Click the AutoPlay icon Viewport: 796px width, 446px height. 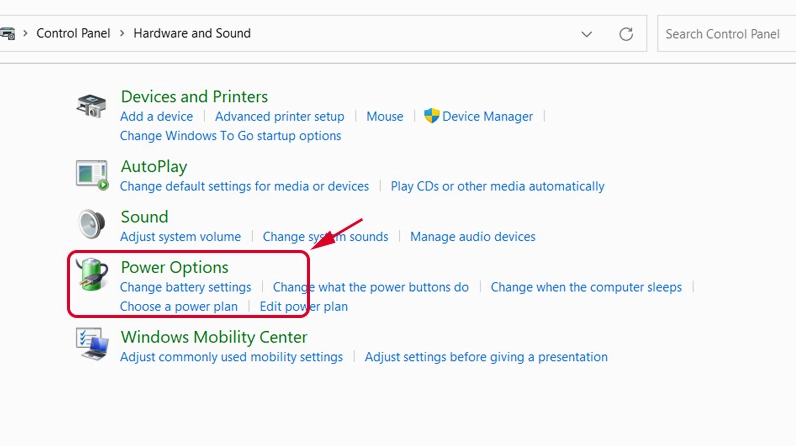pos(92,174)
